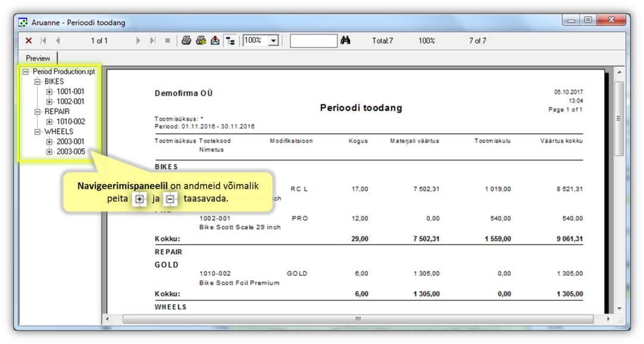Click the value "8 521,31" in the report
This screenshot has width=644, height=344.
[570, 189]
